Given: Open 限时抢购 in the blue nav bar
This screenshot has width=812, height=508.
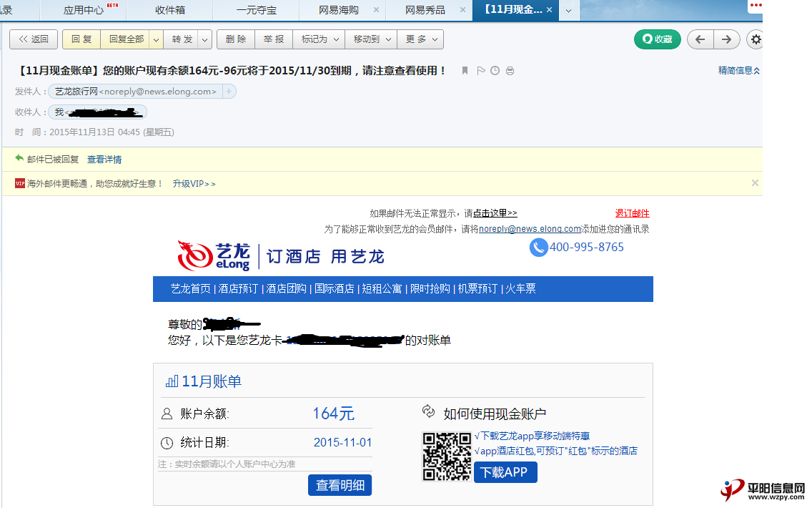Looking at the screenshot, I should (430, 289).
